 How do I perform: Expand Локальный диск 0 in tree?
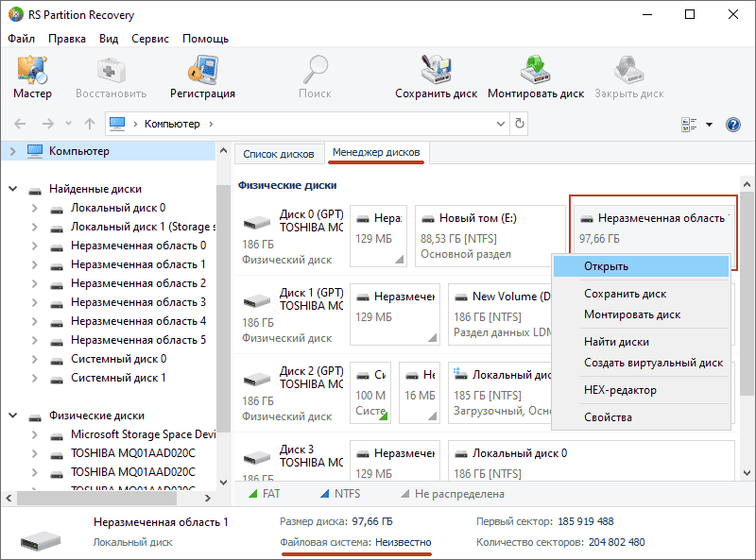click(x=34, y=208)
